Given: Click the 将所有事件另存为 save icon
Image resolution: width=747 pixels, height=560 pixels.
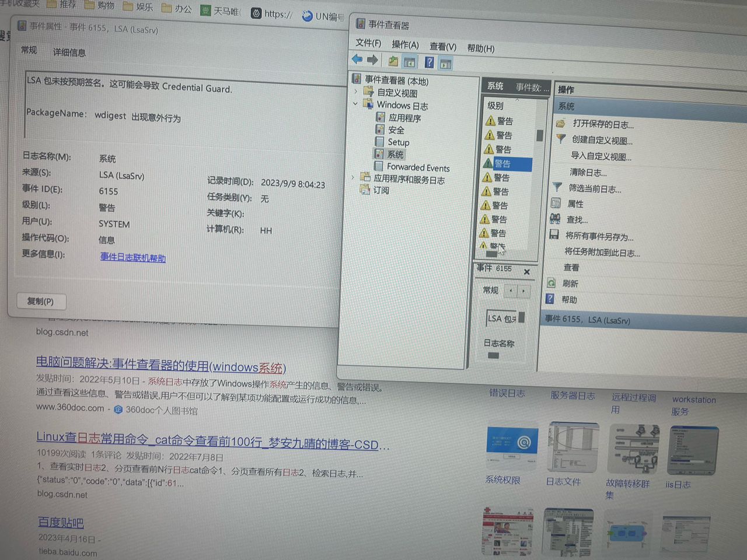Looking at the screenshot, I should click(553, 236).
